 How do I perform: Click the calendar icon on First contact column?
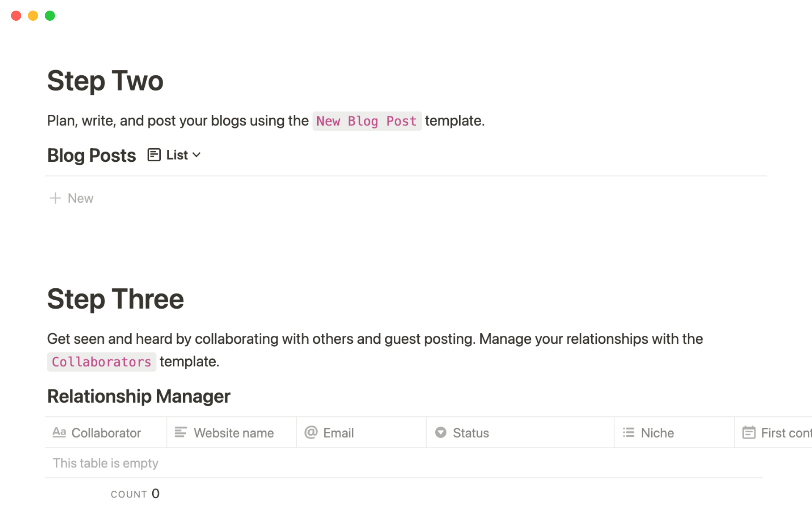point(749,432)
